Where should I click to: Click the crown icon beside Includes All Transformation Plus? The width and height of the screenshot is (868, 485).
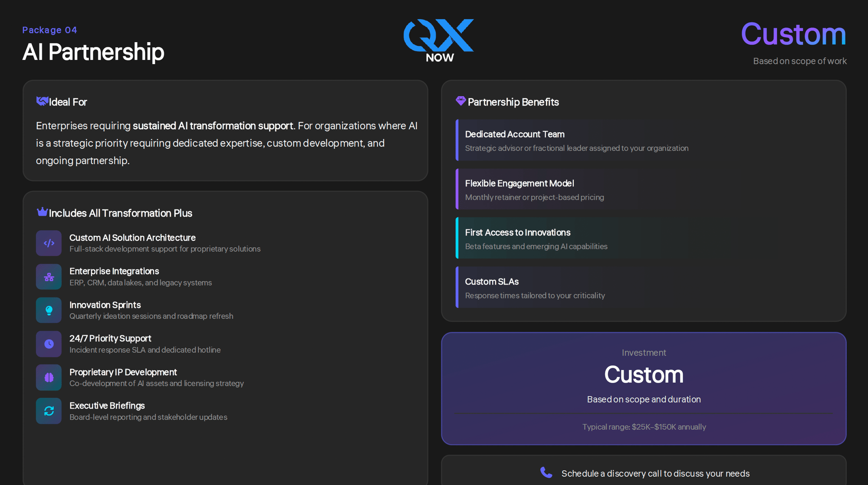click(42, 212)
